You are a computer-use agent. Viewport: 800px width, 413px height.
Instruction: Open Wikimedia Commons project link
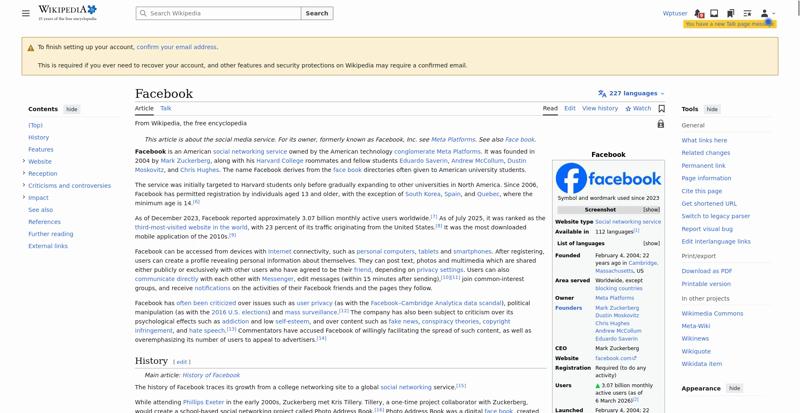712,313
